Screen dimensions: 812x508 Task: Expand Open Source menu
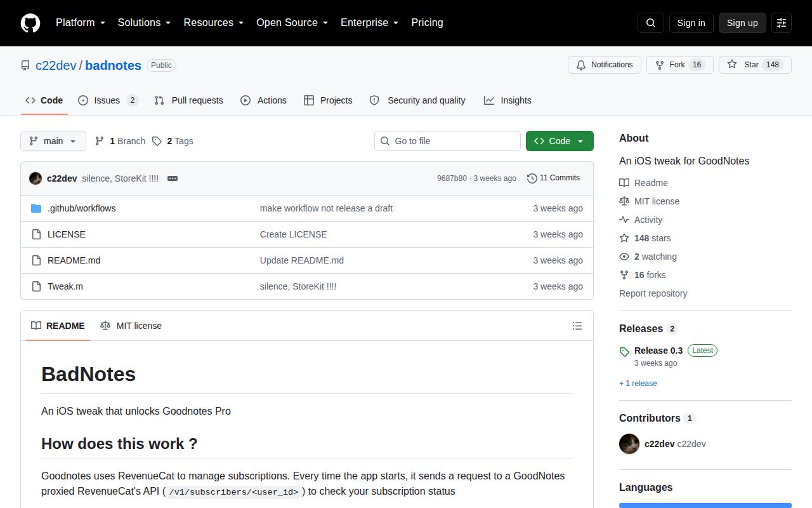(292, 23)
